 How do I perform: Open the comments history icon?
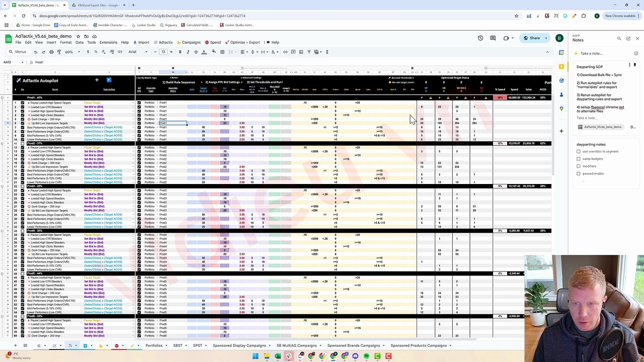[x=493, y=38]
